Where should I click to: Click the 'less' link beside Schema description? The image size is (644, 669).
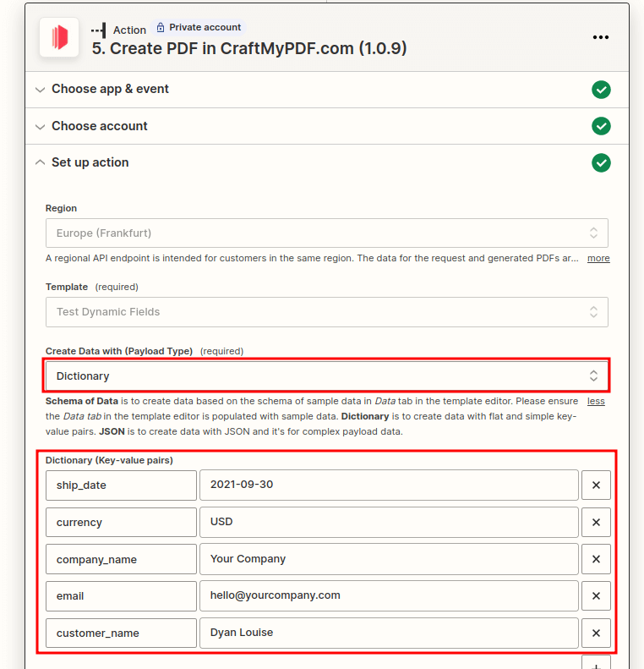596,402
